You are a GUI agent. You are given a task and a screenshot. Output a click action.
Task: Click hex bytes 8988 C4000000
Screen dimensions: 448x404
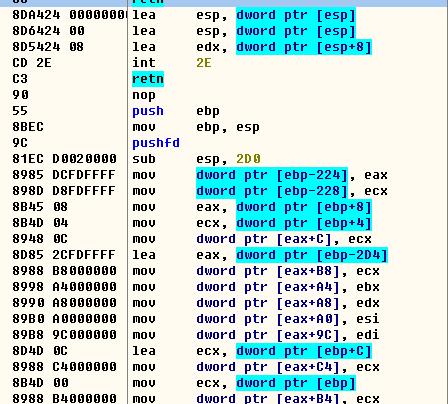[x=64, y=367]
